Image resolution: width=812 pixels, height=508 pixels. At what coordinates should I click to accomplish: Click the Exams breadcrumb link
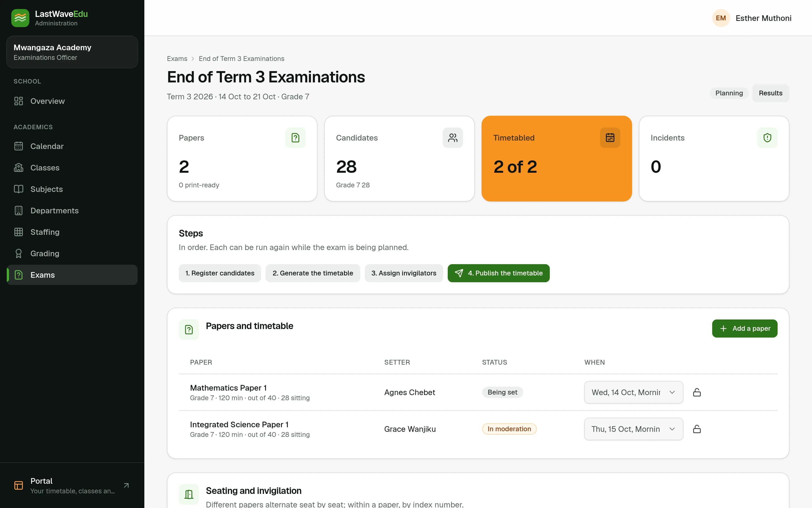pyautogui.click(x=177, y=59)
